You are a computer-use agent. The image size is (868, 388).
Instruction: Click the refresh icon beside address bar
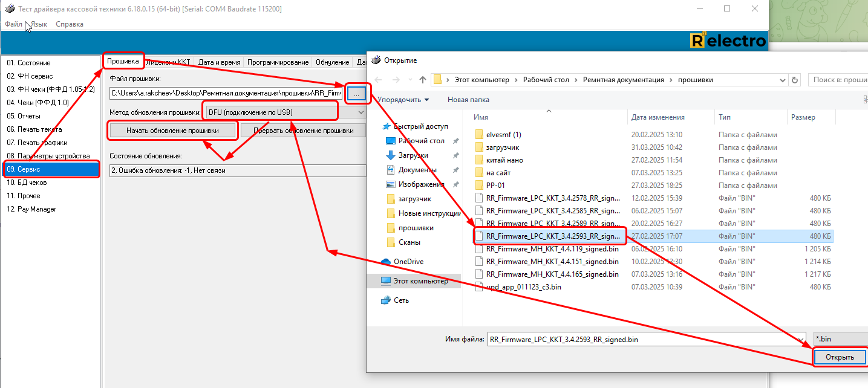click(795, 80)
